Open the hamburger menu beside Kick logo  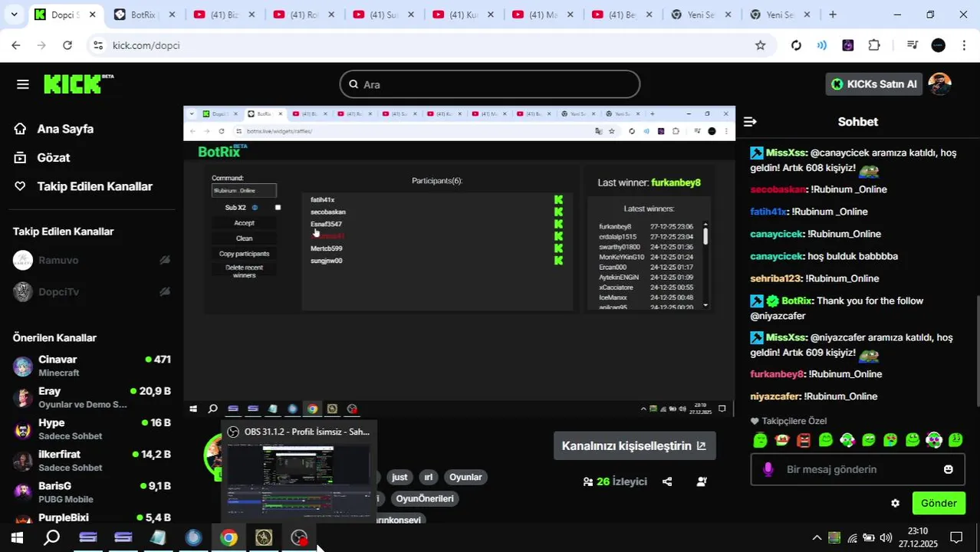(22, 84)
